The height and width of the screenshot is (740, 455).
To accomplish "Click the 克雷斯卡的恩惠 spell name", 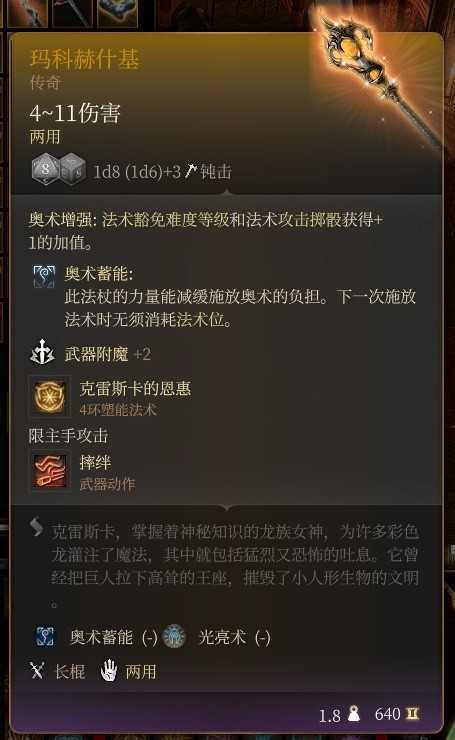I will click(x=135, y=388).
